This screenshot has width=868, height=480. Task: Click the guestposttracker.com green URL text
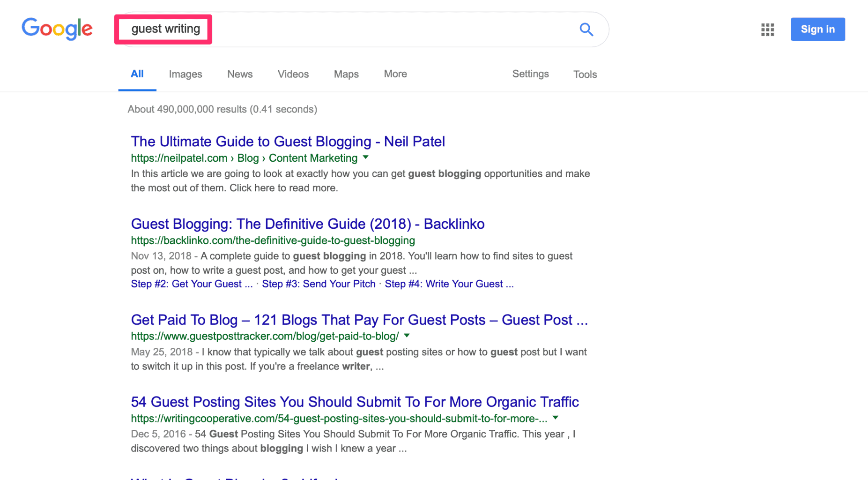pyautogui.click(x=265, y=336)
